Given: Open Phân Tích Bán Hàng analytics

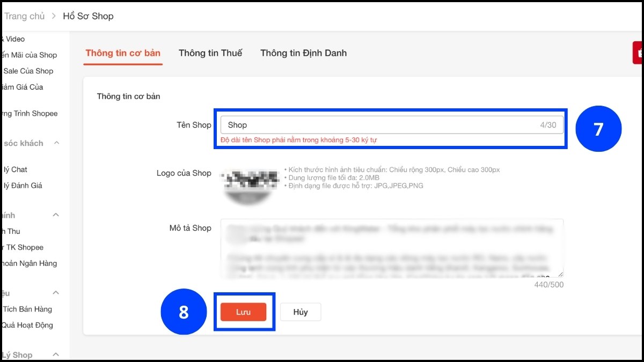Looking at the screenshot, I should click(26, 309).
